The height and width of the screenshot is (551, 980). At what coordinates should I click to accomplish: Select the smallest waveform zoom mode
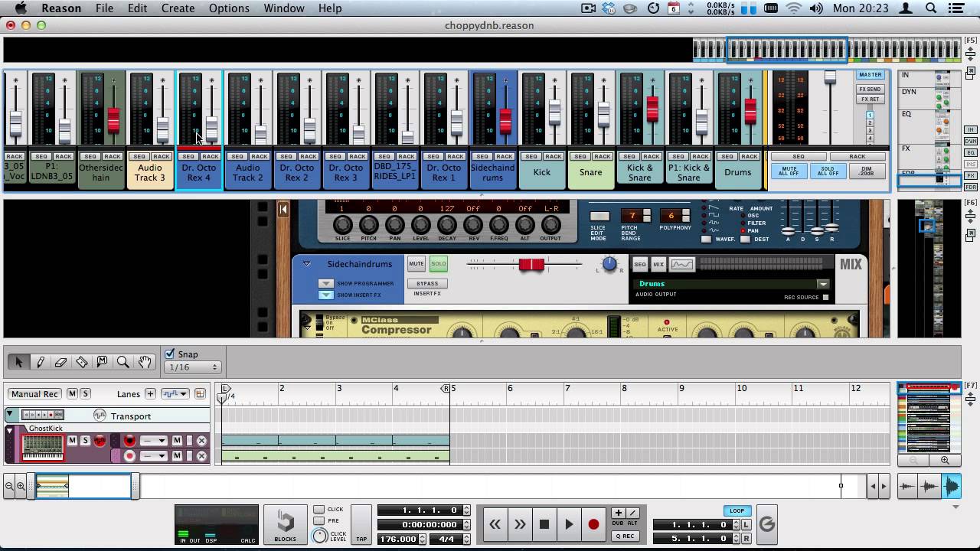(x=907, y=485)
